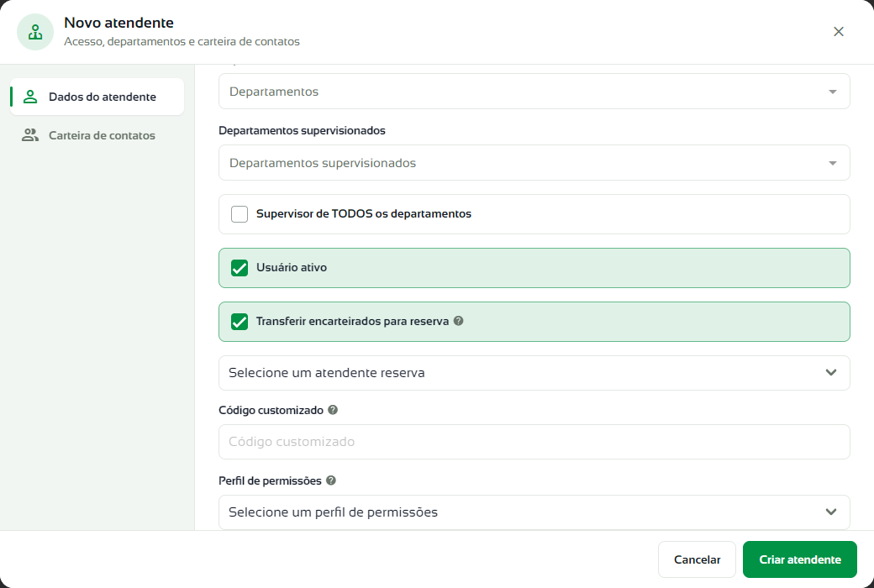Close the Novo atendente dialog
This screenshot has height=588, width=874.
(x=839, y=32)
